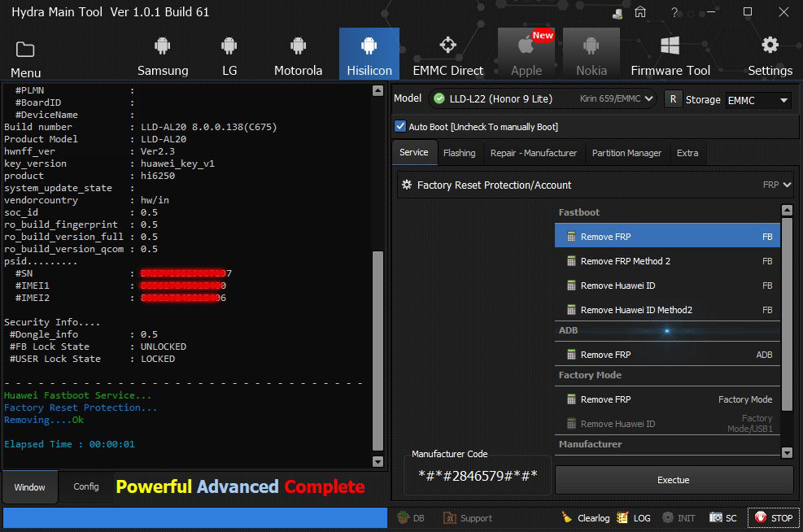This screenshot has height=532, width=803.
Task: Open the EMMC Direct module
Action: pyautogui.click(x=448, y=56)
